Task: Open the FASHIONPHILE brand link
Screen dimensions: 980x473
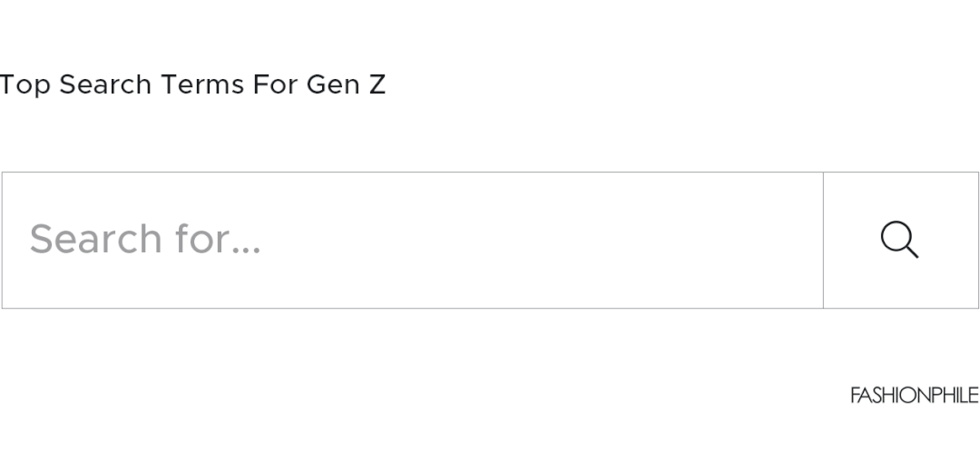Action: pyautogui.click(x=914, y=395)
